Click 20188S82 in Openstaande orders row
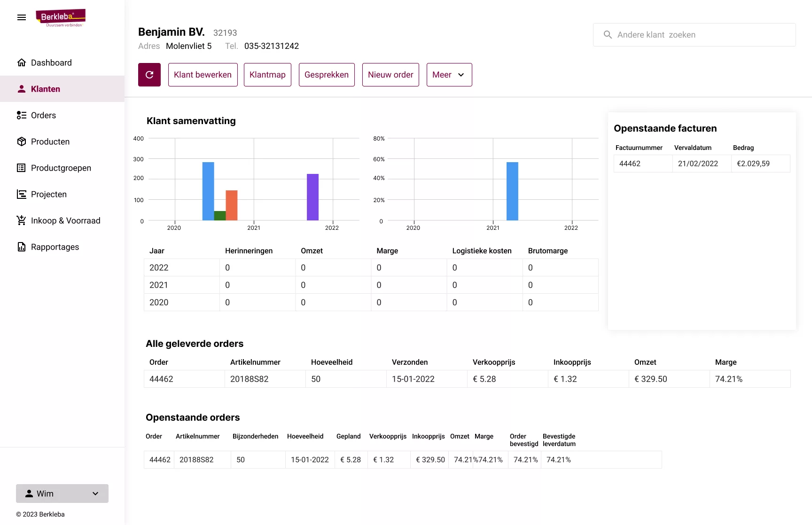Screen dimensions: 812x525 (x=196, y=460)
